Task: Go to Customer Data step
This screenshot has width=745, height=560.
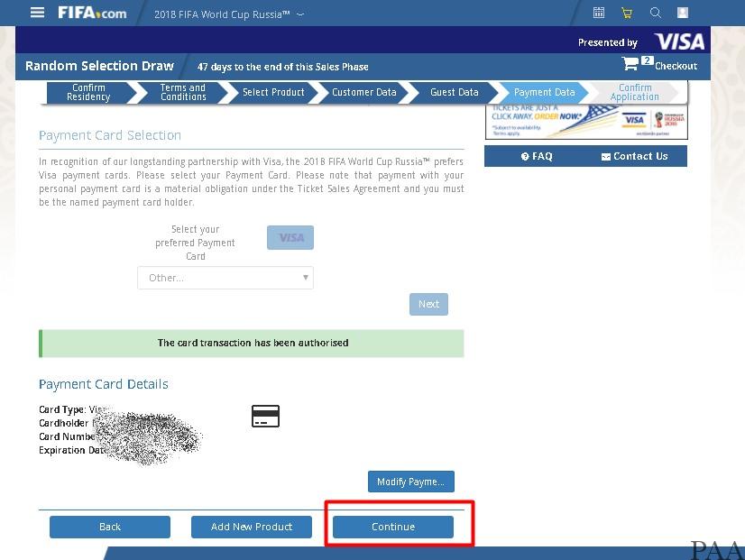Action: [364, 92]
